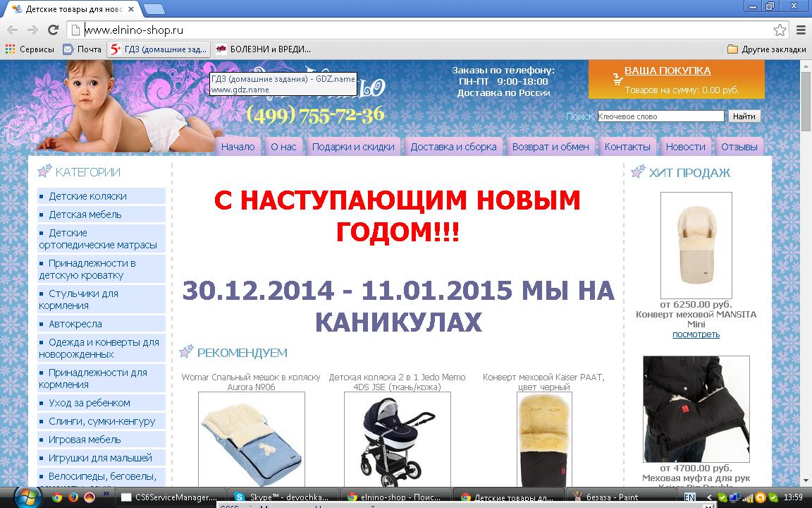Screen dimensions: 812x508
Task: Open the Сервисы apps bookmark
Action: (x=30, y=49)
